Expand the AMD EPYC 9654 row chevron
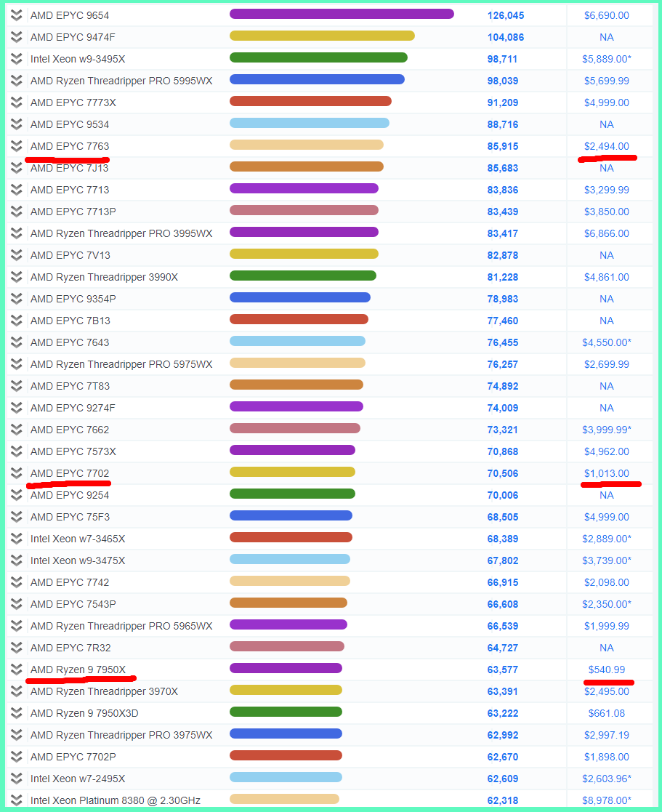662x812 pixels. pyautogui.click(x=17, y=15)
